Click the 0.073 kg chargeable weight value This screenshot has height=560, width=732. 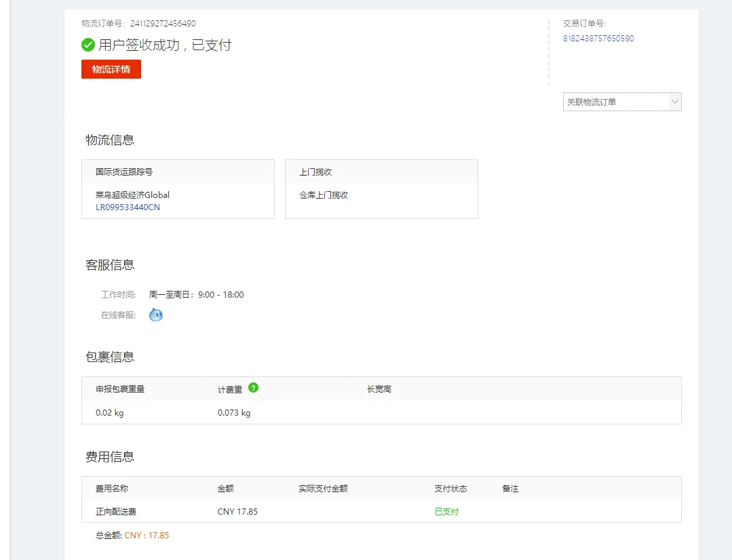click(x=234, y=413)
